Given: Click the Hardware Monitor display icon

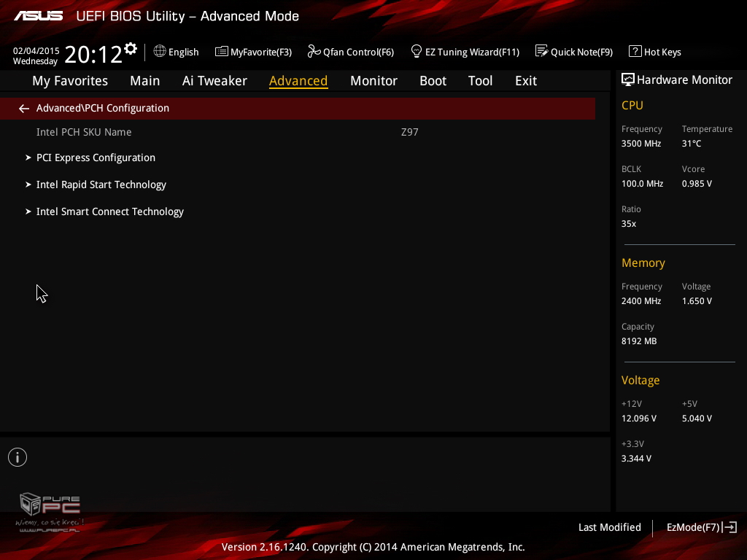Looking at the screenshot, I should point(628,79).
